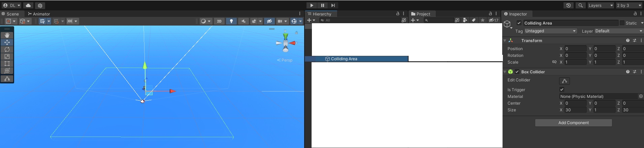The image size is (644, 148).
Task: Select the Edit Collider custom tool in Scene tools
Action: 7,79
